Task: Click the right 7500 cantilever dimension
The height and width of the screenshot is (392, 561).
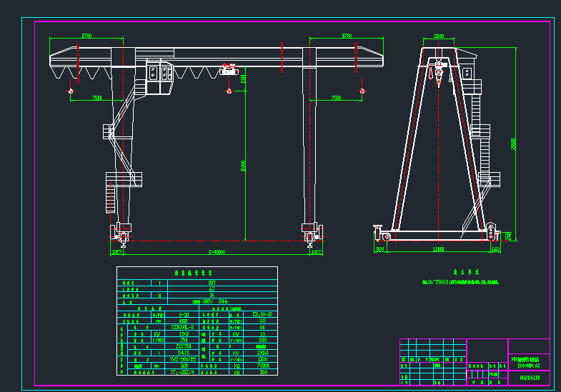Action: [336, 98]
